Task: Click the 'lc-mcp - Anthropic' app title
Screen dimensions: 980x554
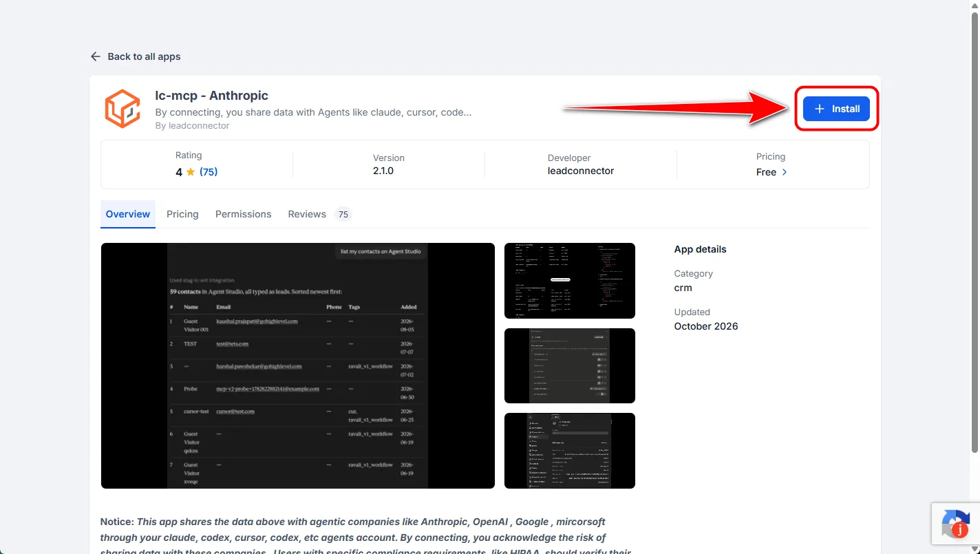Action: click(212, 96)
